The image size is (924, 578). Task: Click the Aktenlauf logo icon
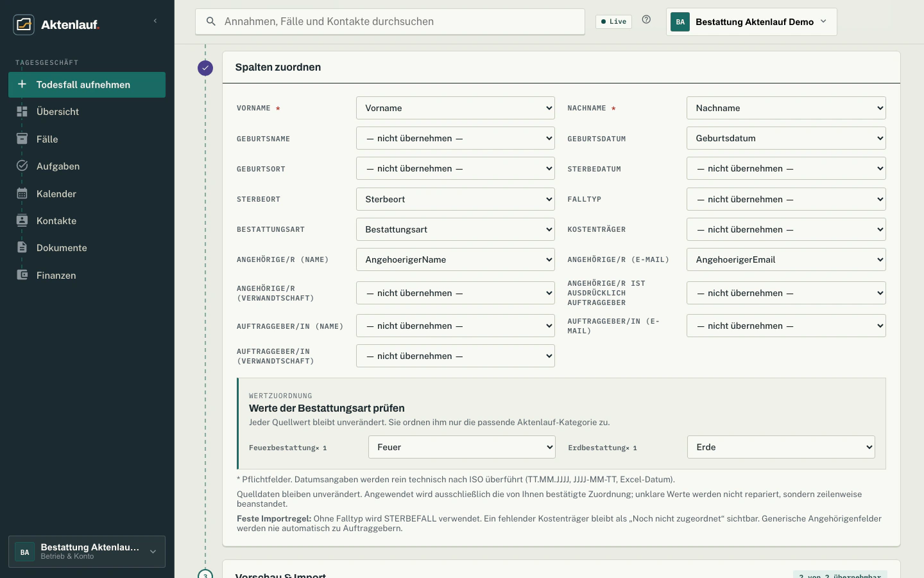[24, 24]
